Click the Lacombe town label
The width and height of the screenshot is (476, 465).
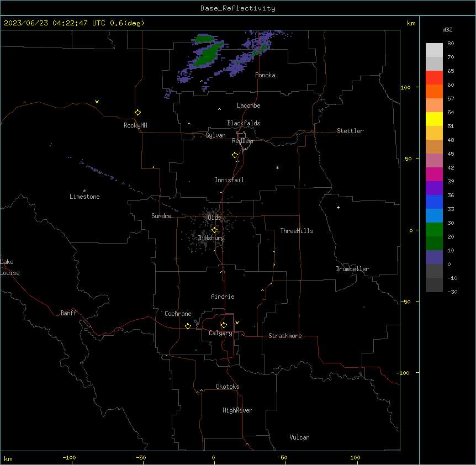(x=248, y=105)
